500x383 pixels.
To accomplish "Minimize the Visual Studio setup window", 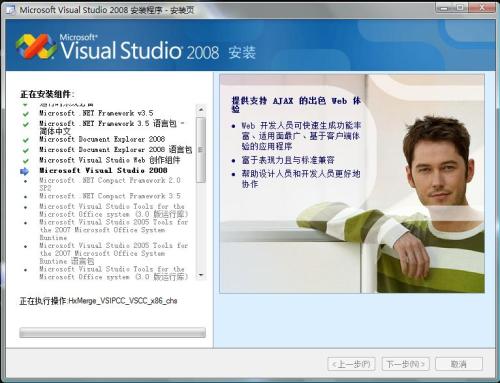I will 444,8.
